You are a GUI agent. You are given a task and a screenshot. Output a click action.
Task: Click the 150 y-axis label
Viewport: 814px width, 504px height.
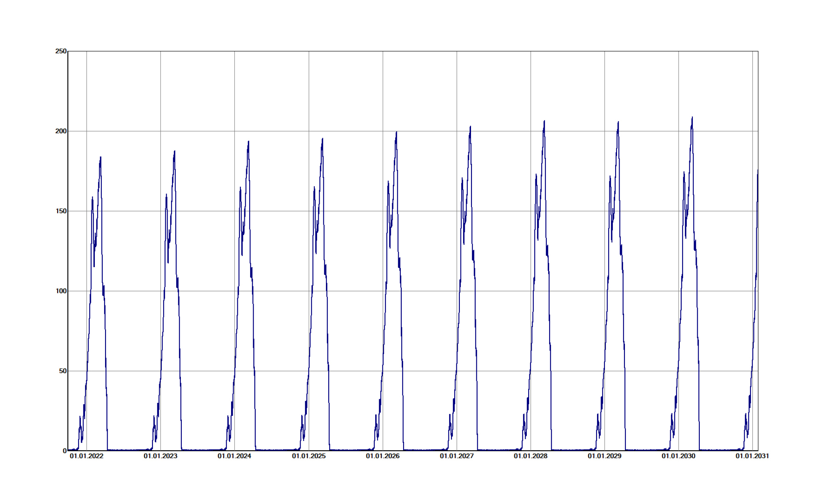coord(61,211)
